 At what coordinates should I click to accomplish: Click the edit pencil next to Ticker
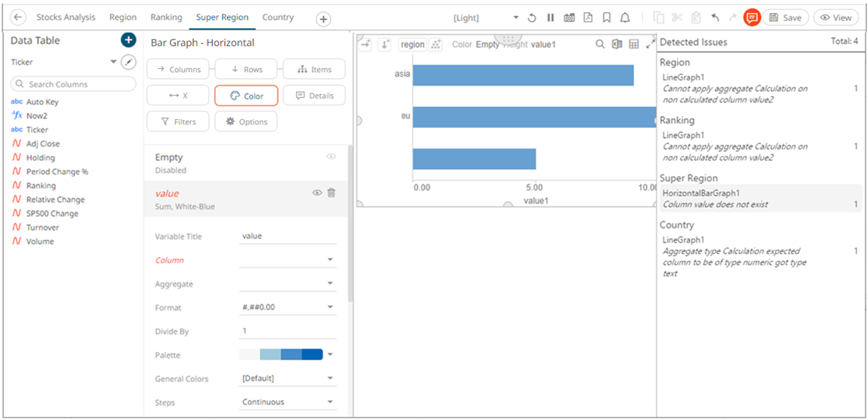pos(129,62)
